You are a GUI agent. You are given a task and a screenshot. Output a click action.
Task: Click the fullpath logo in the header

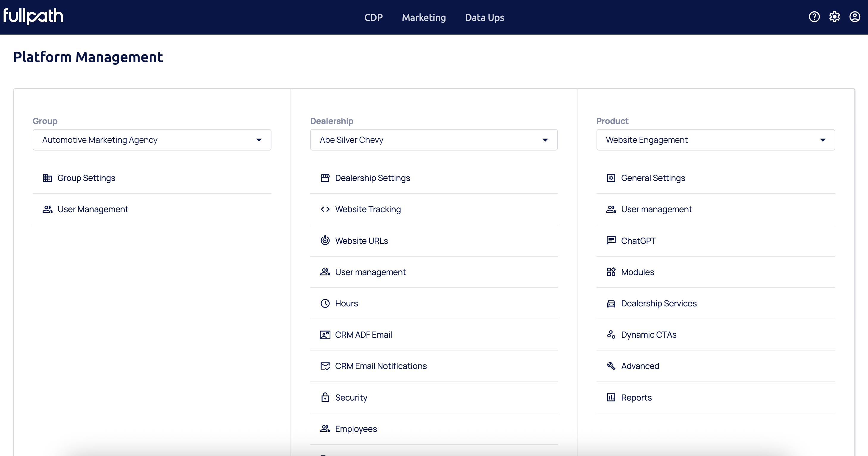coord(33,16)
